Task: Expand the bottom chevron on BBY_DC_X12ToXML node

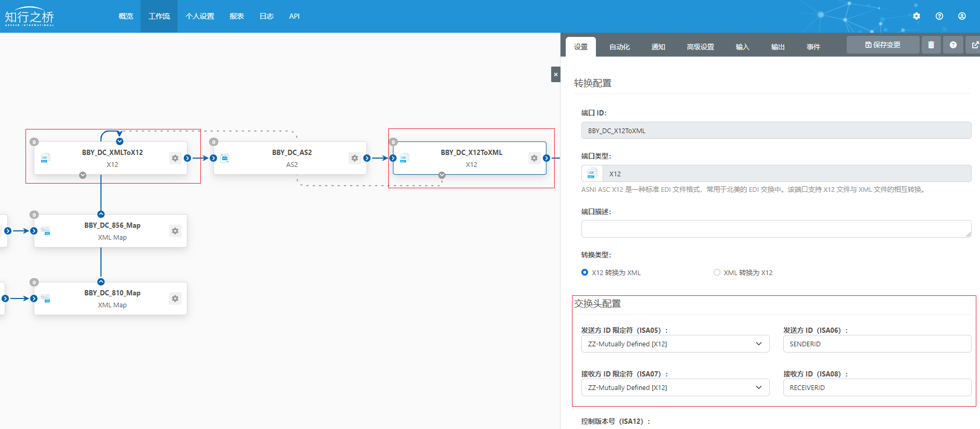Action: 442,175
